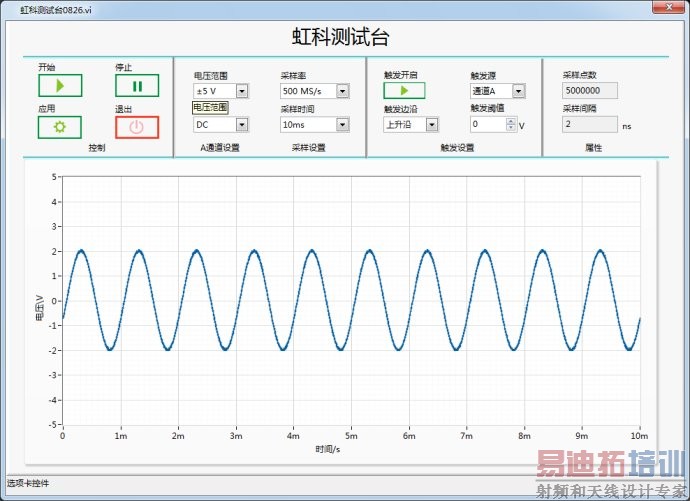The width and height of the screenshot is (690, 501).
Task: Click the 选项卡控件 status bar text
Action: pyautogui.click(x=28, y=483)
